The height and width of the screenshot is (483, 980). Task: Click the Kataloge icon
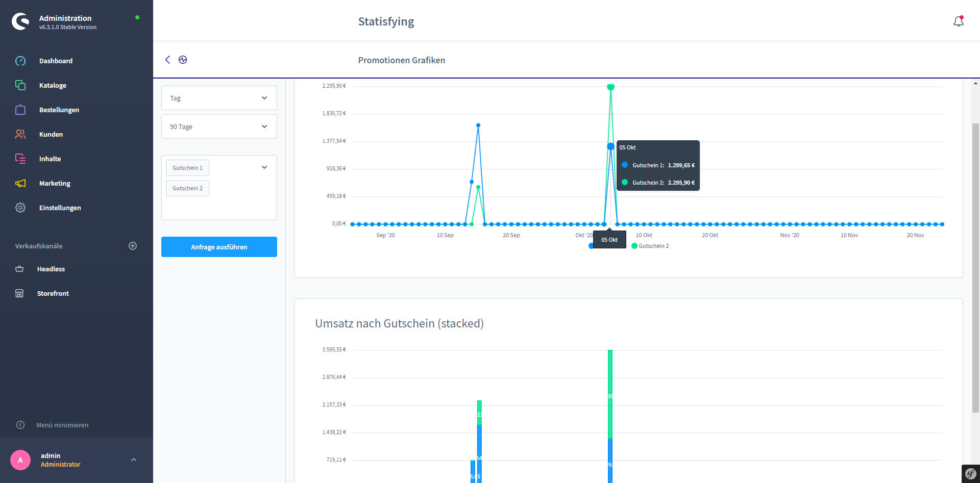(20, 85)
